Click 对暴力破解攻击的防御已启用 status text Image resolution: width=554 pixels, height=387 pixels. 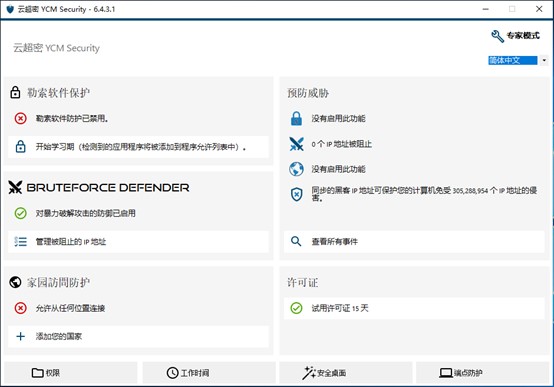click(86, 213)
